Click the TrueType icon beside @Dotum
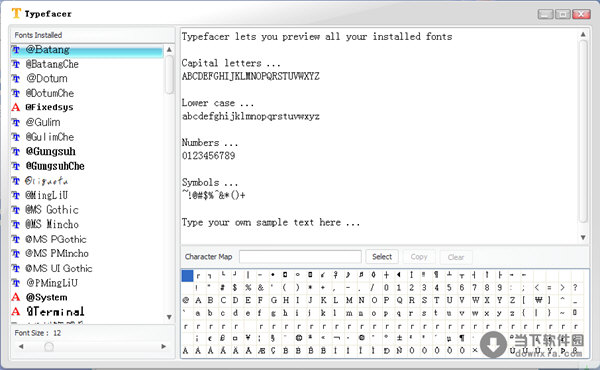Screen dimensions: 600x370 [x=16, y=79]
